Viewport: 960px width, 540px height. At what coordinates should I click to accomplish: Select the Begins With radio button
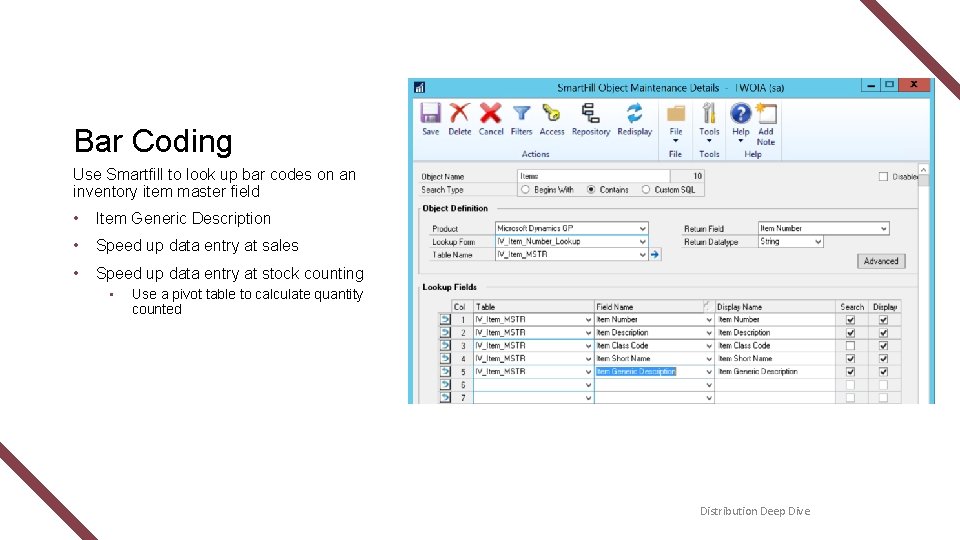[525, 190]
